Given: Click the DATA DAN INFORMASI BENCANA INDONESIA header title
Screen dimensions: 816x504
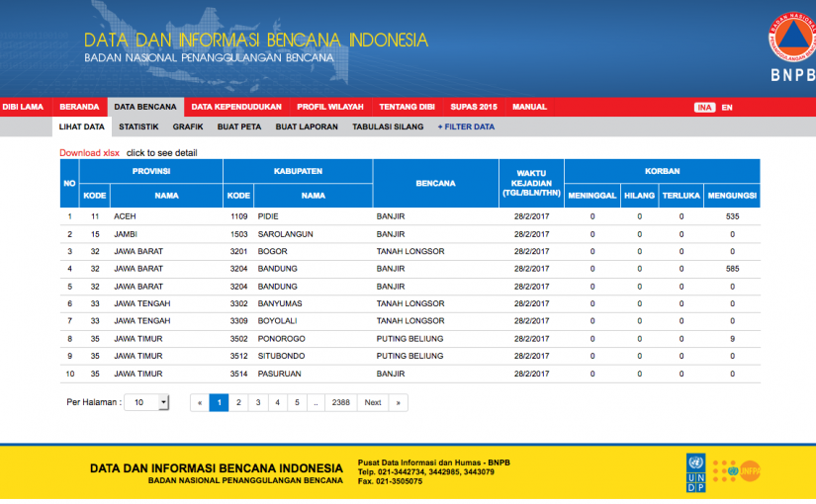Looking at the screenshot, I should tap(256, 41).
